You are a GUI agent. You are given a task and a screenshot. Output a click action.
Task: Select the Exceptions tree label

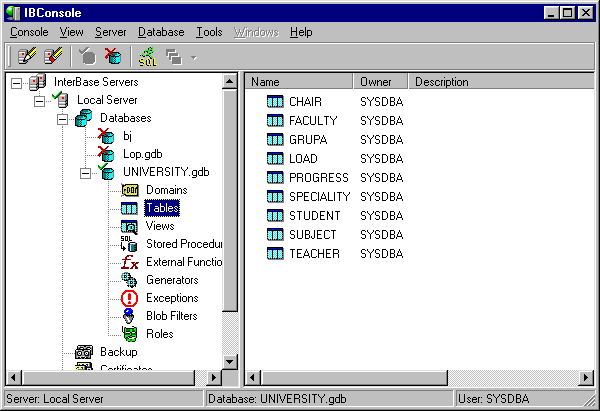(x=172, y=298)
